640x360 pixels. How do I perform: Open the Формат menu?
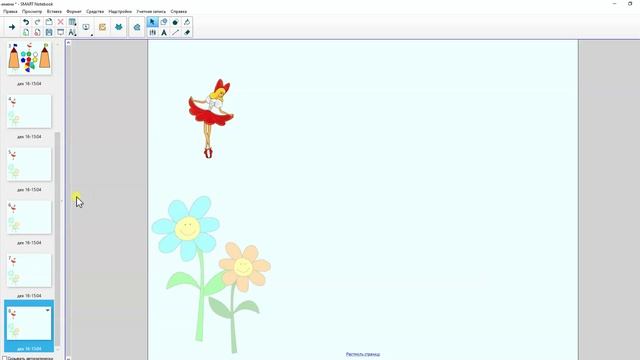[x=74, y=11]
